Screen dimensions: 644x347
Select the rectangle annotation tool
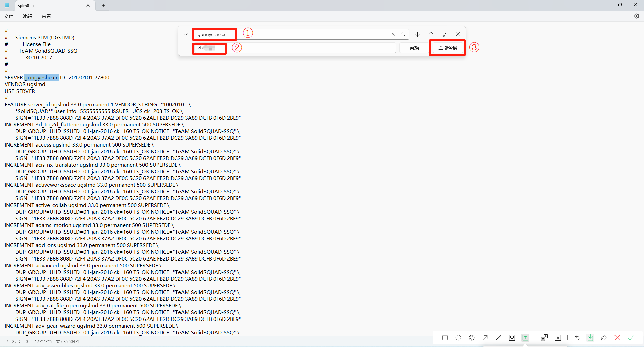(x=445, y=338)
